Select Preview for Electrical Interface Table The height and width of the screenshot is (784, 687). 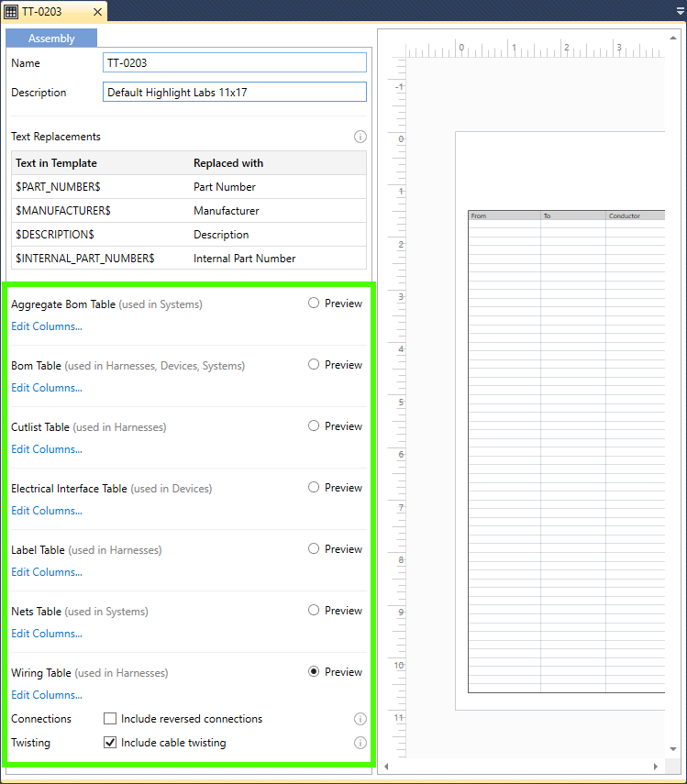click(x=314, y=487)
